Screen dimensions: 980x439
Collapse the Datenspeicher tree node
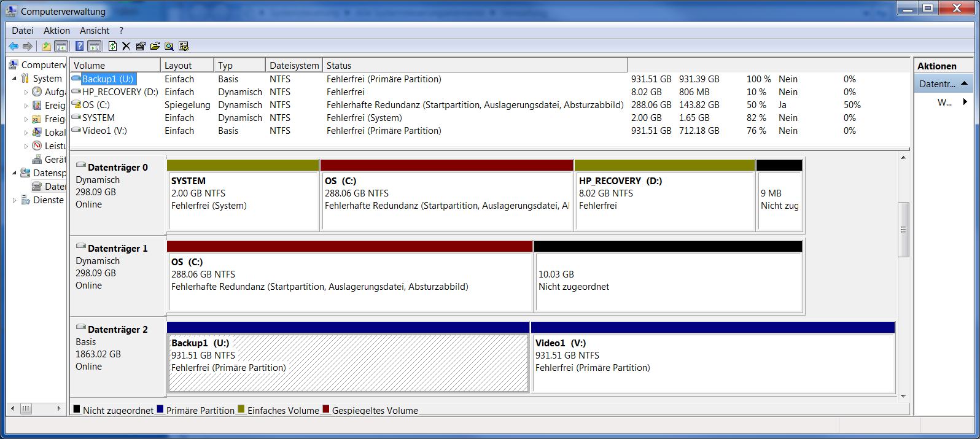click(x=15, y=173)
